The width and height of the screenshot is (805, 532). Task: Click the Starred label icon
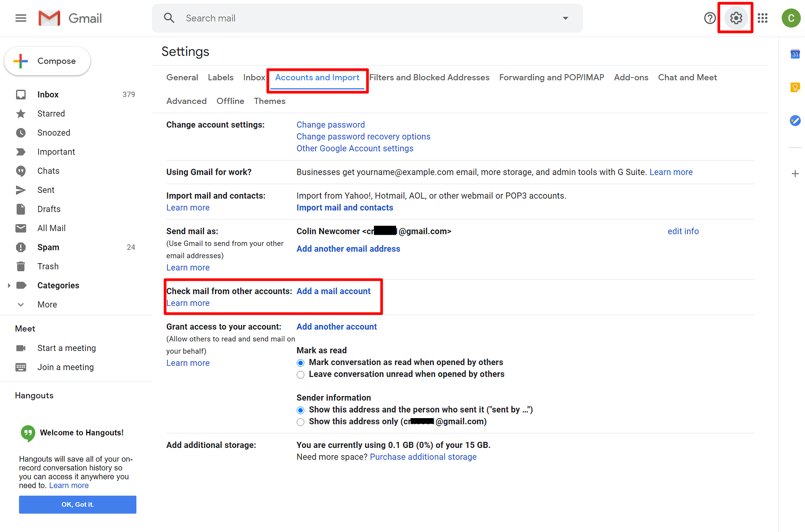tap(21, 113)
